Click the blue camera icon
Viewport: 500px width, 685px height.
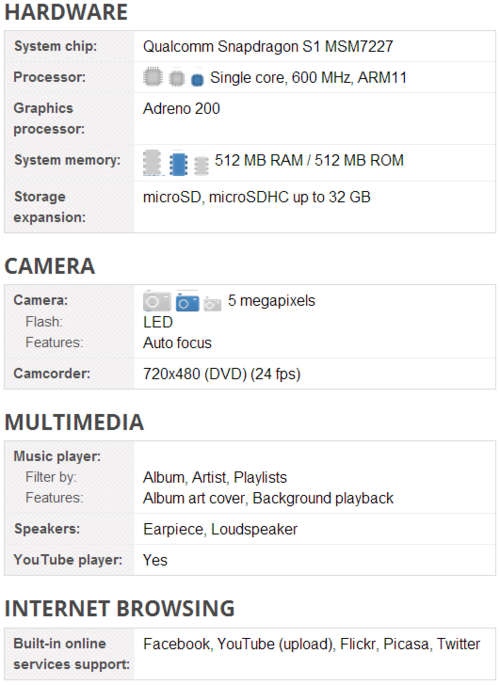(x=187, y=302)
